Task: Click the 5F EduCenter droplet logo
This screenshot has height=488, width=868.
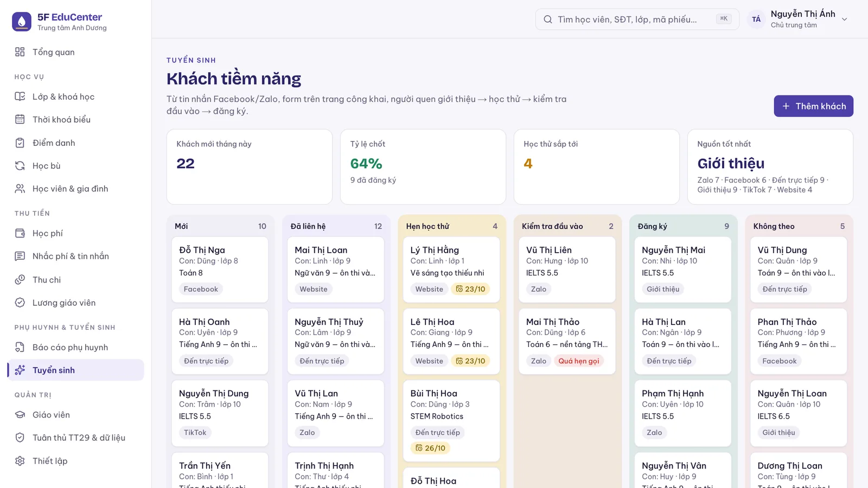Action: (x=22, y=22)
